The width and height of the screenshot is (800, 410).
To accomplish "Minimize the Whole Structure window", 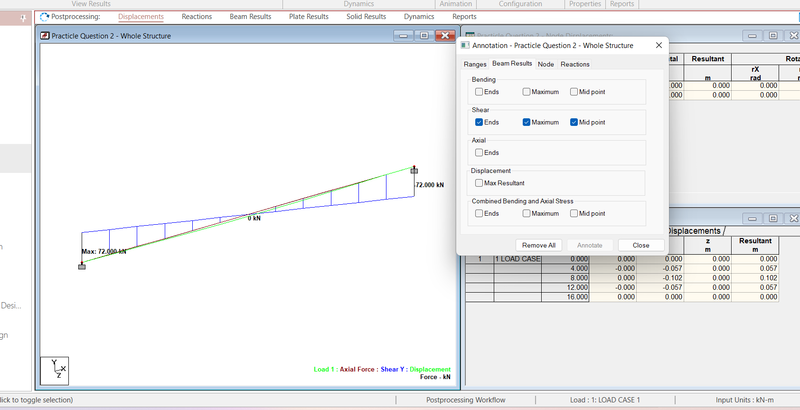I will coord(404,36).
